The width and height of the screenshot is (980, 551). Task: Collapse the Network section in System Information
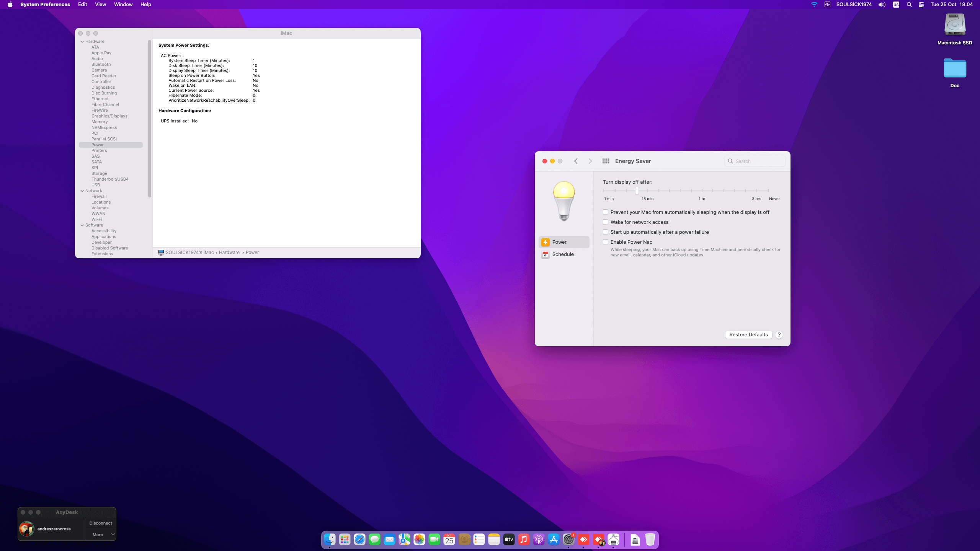pyautogui.click(x=82, y=191)
